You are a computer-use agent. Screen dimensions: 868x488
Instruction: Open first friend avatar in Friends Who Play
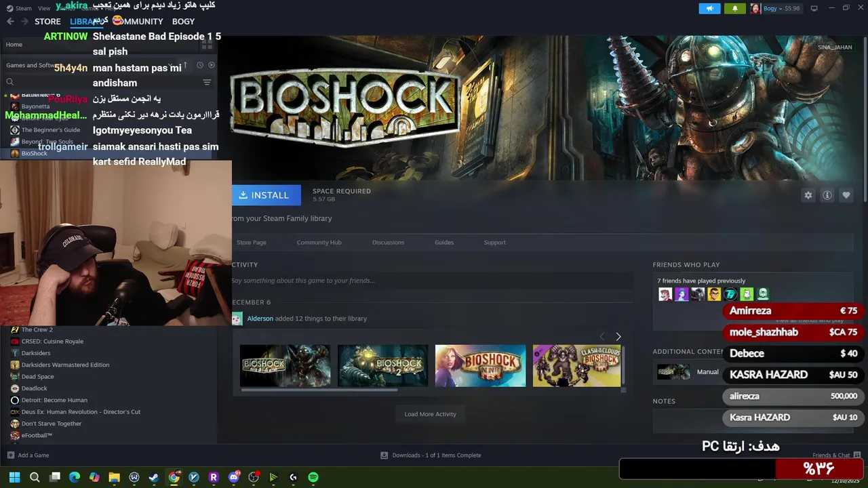coord(665,294)
